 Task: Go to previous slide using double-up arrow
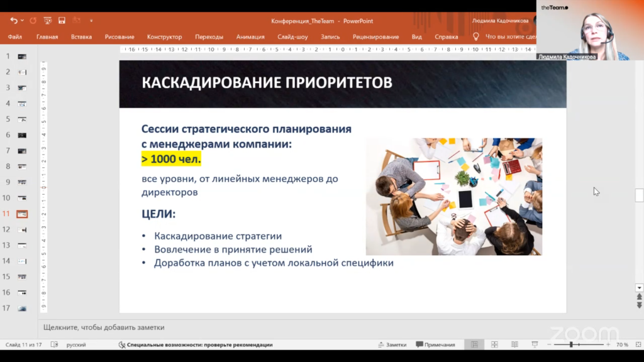coord(639,297)
